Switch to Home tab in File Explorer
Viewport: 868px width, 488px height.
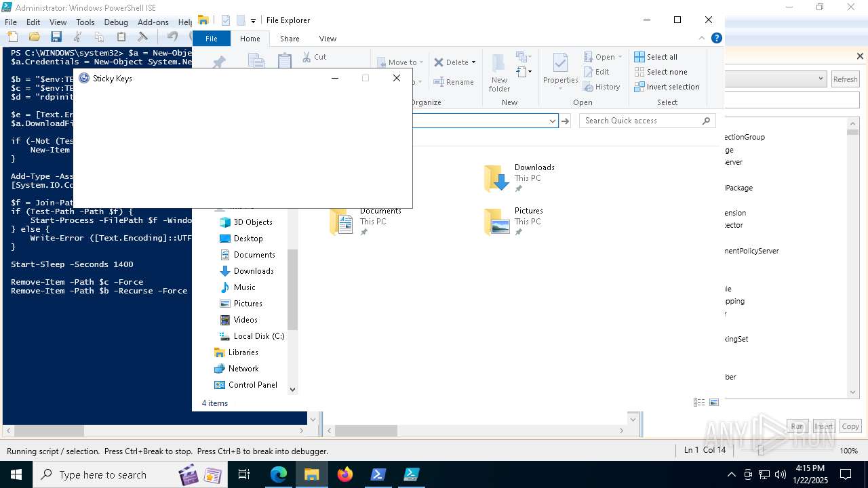tap(250, 39)
